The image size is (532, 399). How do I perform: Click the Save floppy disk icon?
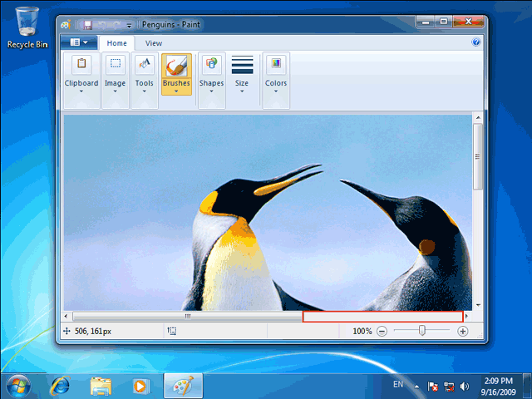(x=87, y=25)
